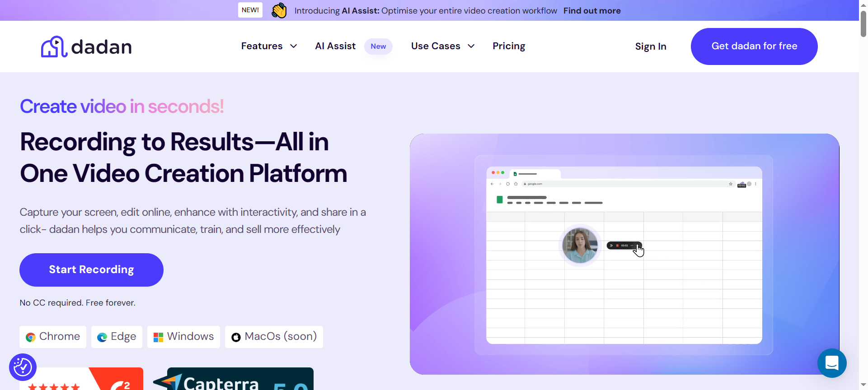The height and width of the screenshot is (390, 868).
Task: Click the MacOs (soon) icon
Action: point(236,337)
